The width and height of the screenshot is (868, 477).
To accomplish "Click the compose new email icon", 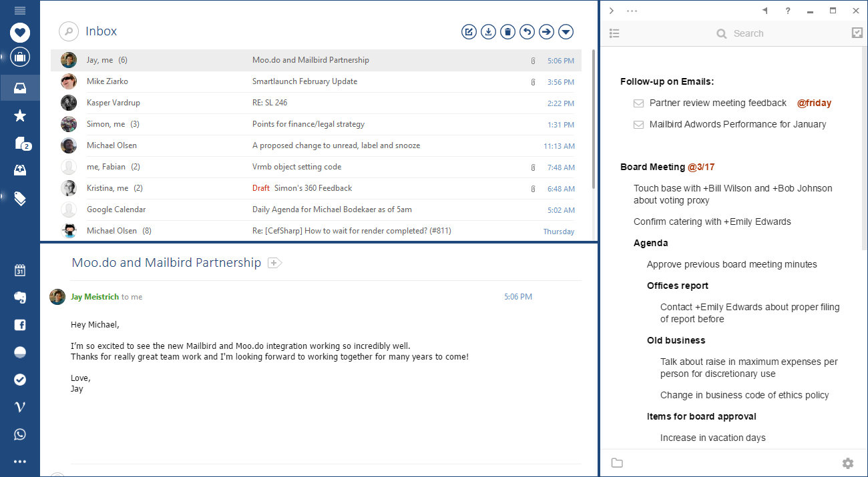I will click(x=469, y=31).
